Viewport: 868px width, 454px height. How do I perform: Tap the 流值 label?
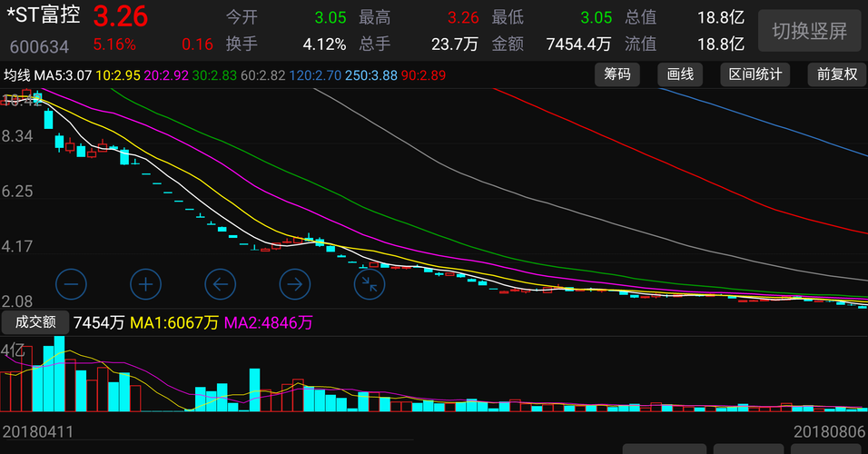(640, 44)
